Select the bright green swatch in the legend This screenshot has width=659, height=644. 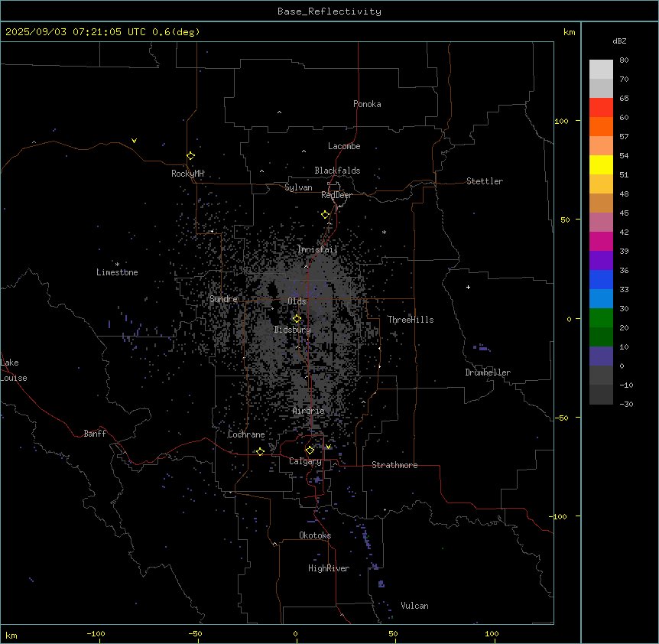[601, 318]
